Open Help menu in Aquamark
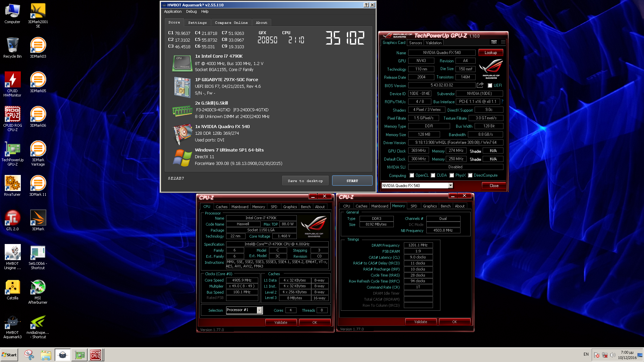This screenshot has height=362, width=644. pos(205,11)
